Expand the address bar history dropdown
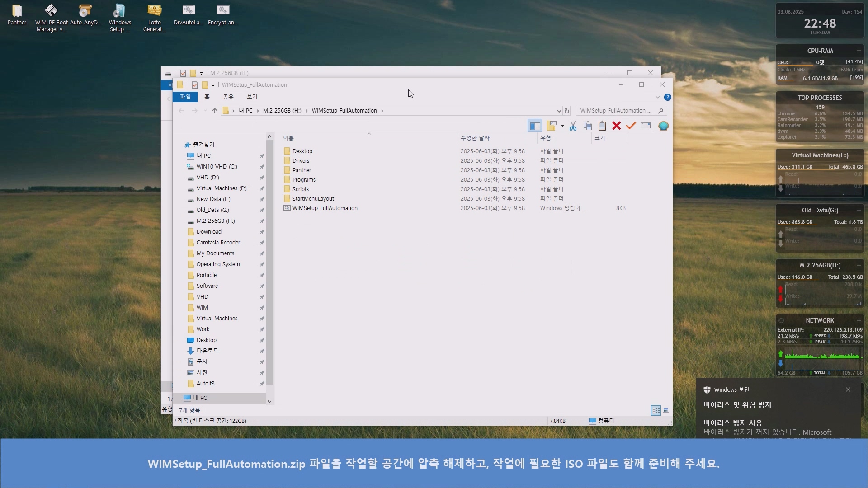 pos(559,111)
